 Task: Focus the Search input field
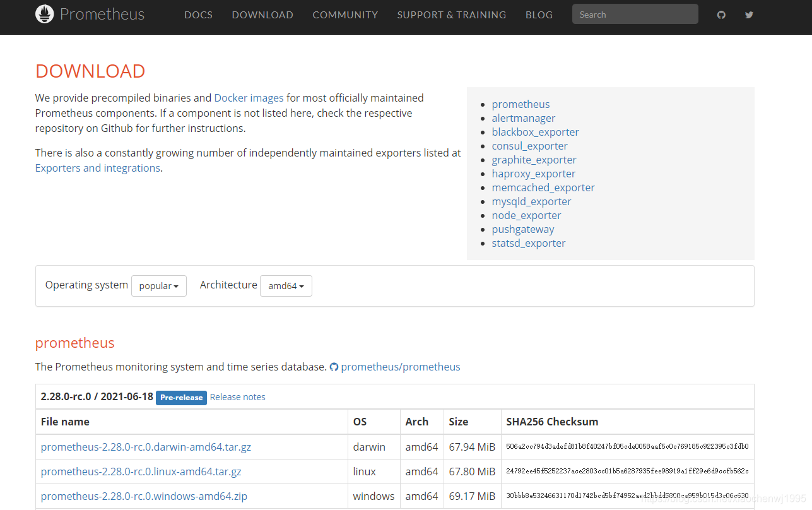click(635, 15)
